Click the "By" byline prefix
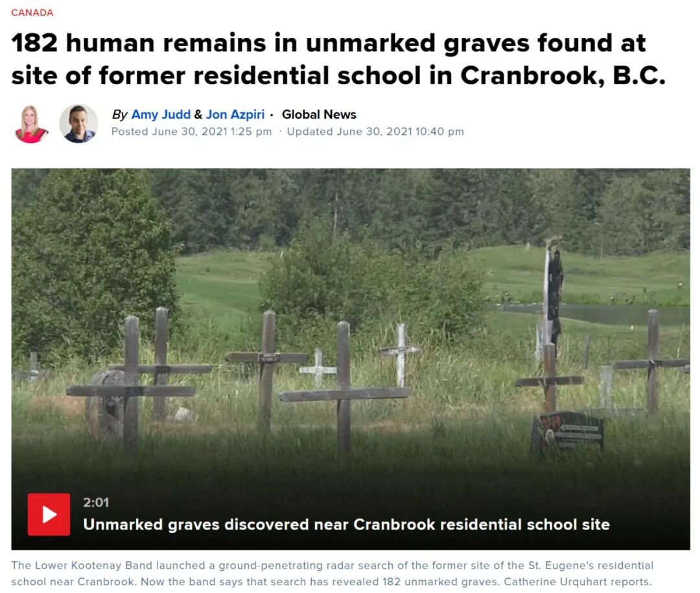700x593 pixels. (x=119, y=115)
